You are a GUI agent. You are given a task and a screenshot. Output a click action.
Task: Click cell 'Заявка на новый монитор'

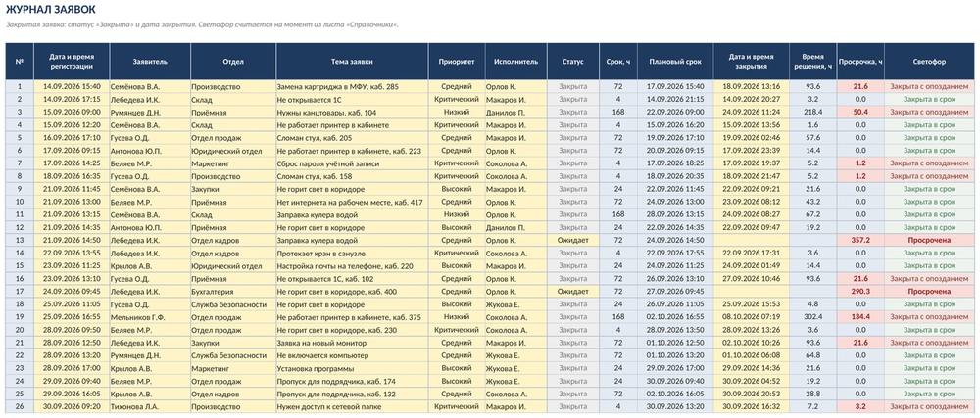352,343
